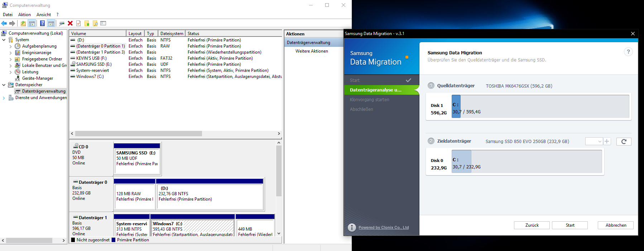Toggle the action pane toolbar icon

51,23
